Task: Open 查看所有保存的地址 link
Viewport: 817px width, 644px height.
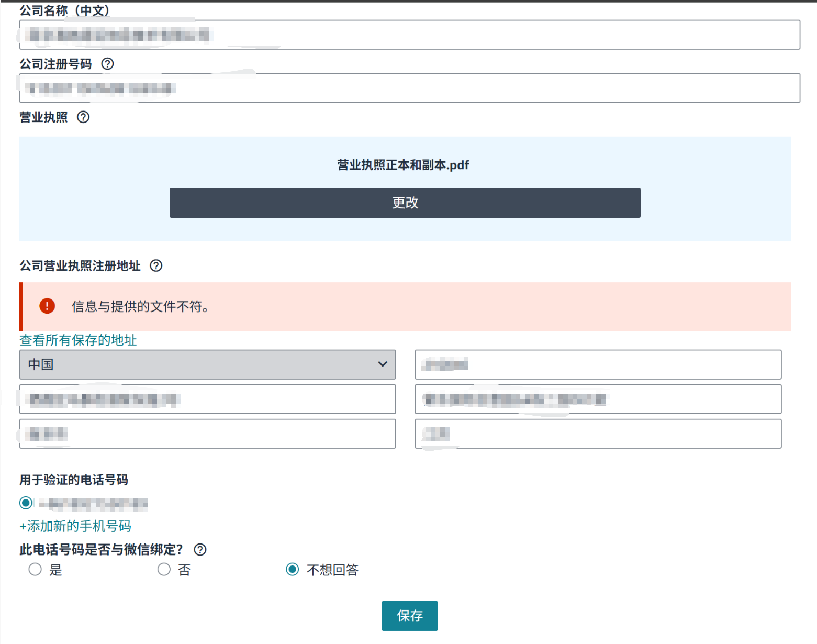Action: [78, 340]
